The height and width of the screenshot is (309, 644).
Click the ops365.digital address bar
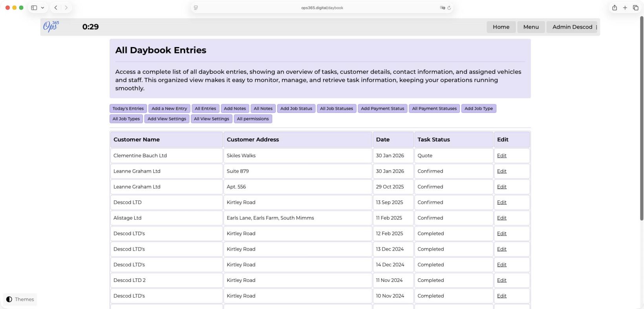point(322,8)
